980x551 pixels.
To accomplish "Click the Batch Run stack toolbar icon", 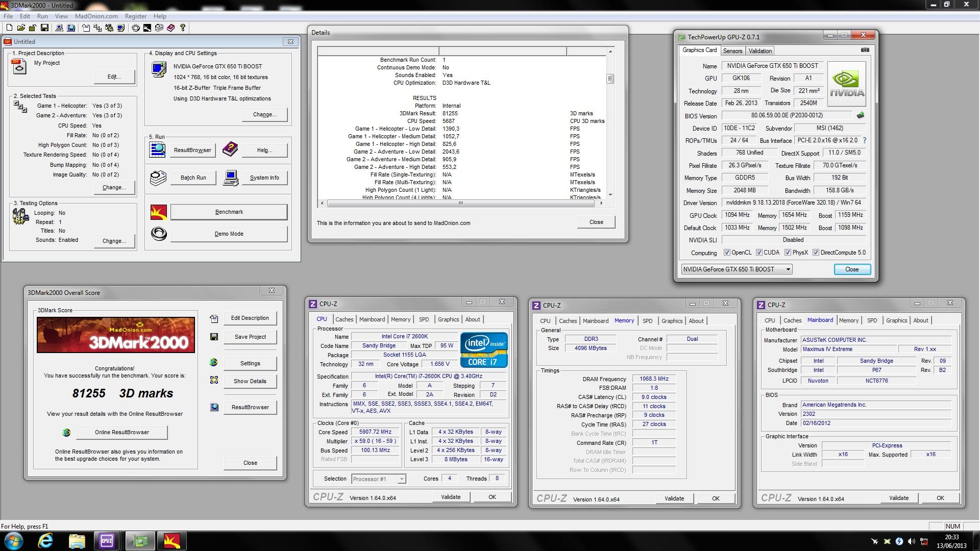I will tap(159, 28).
